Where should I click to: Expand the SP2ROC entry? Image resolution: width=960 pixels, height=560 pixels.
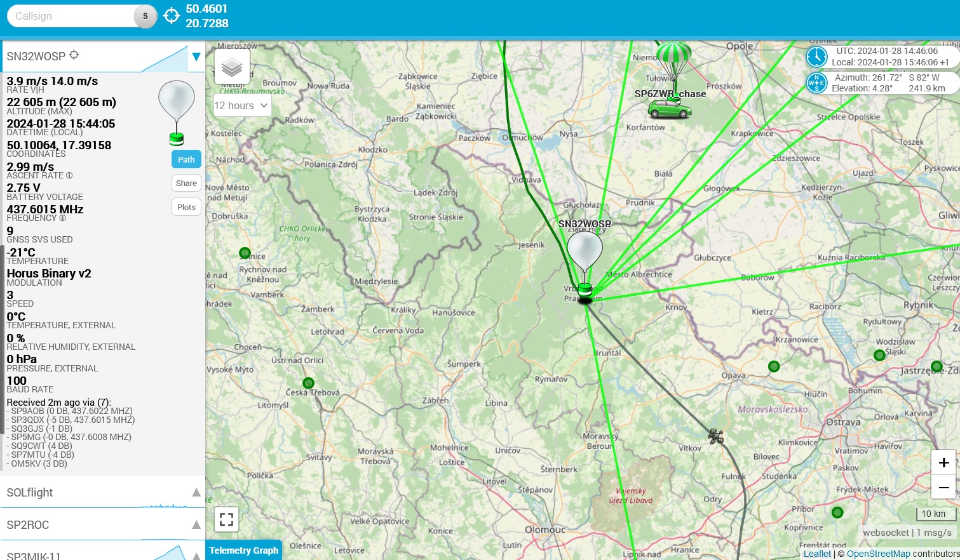click(x=196, y=525)
